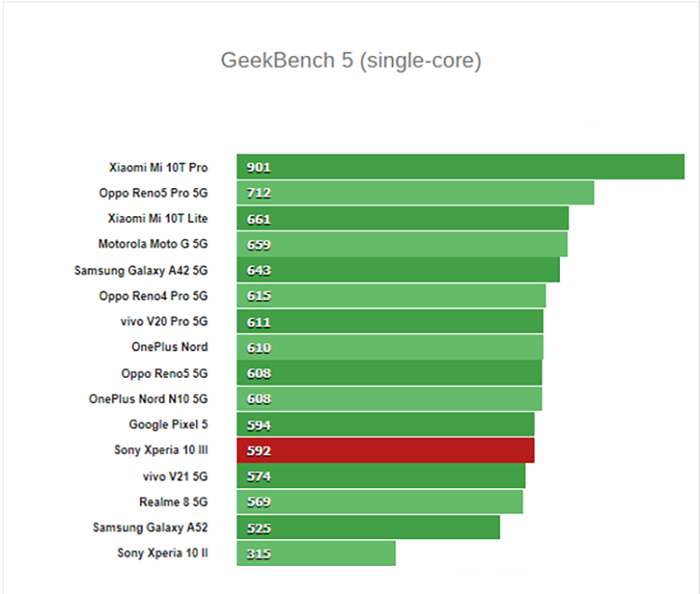Click the GeekBench 5 (single-core) chart title
700x594 pixels.
coord(351,60)
